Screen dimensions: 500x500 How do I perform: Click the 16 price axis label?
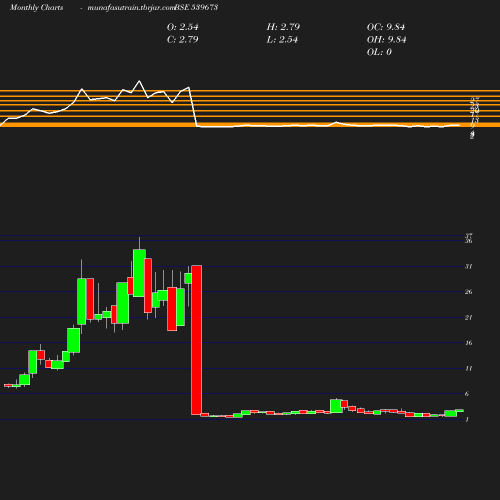pyautogui.click(x=469, y=343)
